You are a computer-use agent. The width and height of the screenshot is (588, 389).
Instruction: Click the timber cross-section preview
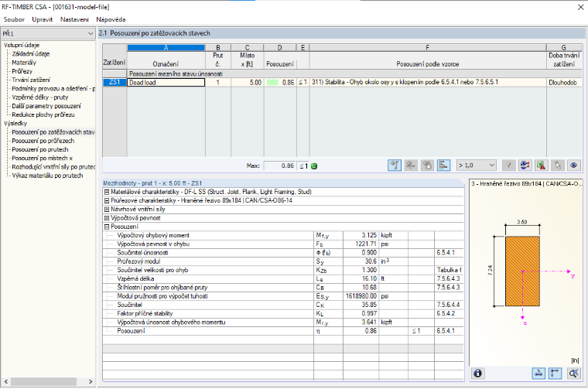coord(522,271)
